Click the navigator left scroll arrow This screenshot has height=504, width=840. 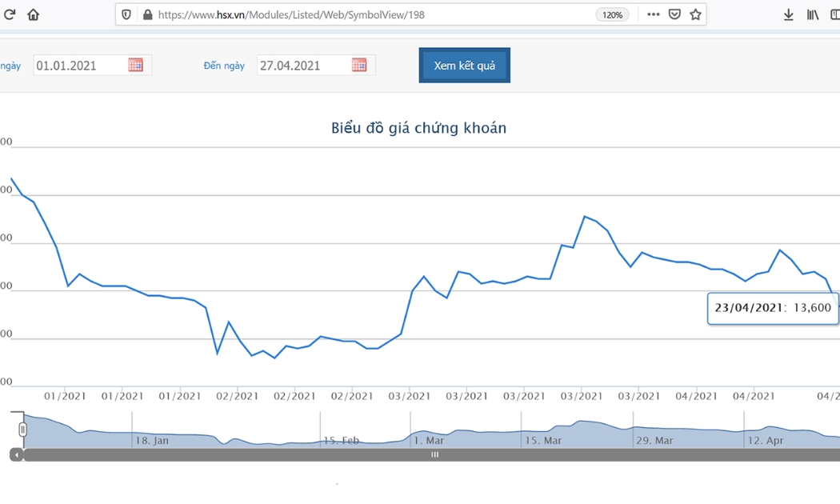(x=17, y=454)
